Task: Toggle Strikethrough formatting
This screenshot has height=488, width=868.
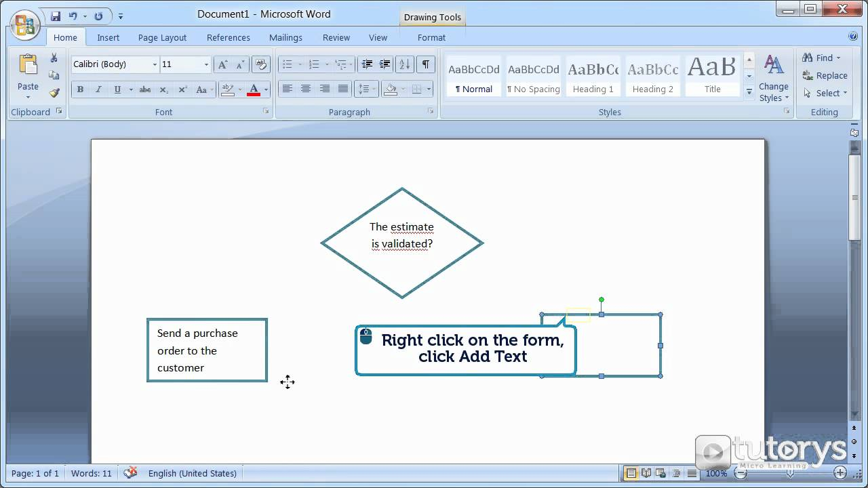Action: coord(144,89)
